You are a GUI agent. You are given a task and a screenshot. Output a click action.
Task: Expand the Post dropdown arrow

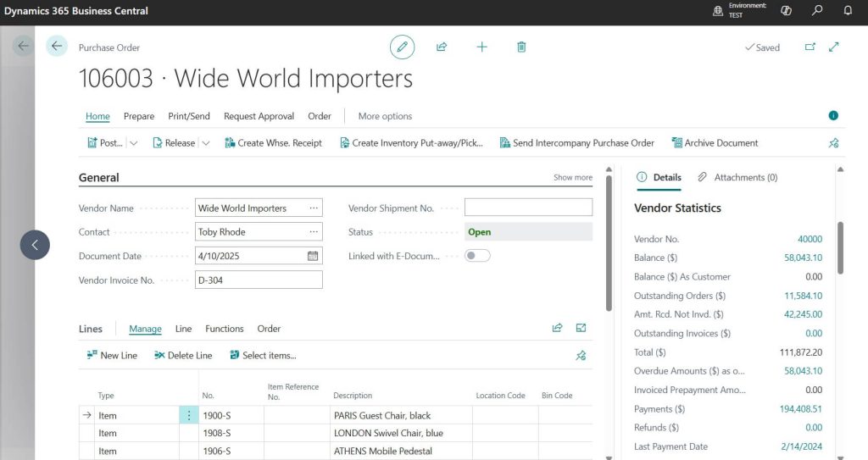[x=134, y=143]
